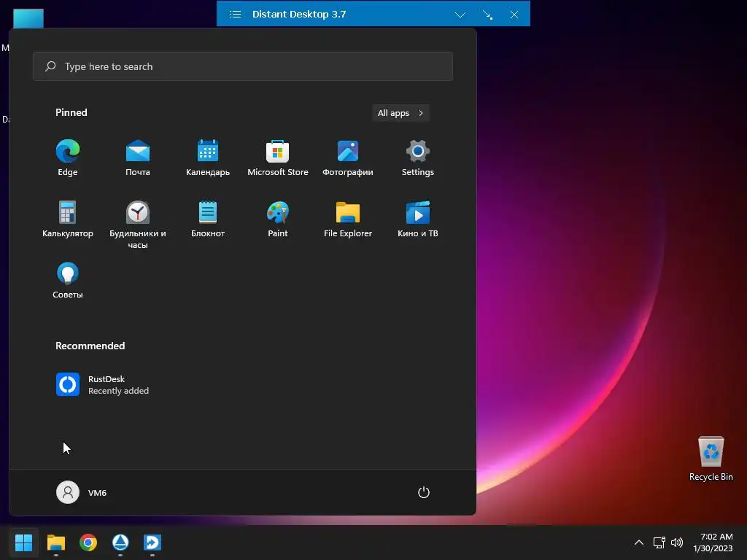Image resolution: width=747 pixels, height=560 pixels.
Task: Open File Explorer from the taskbar
Action: (x=55, y=542)
